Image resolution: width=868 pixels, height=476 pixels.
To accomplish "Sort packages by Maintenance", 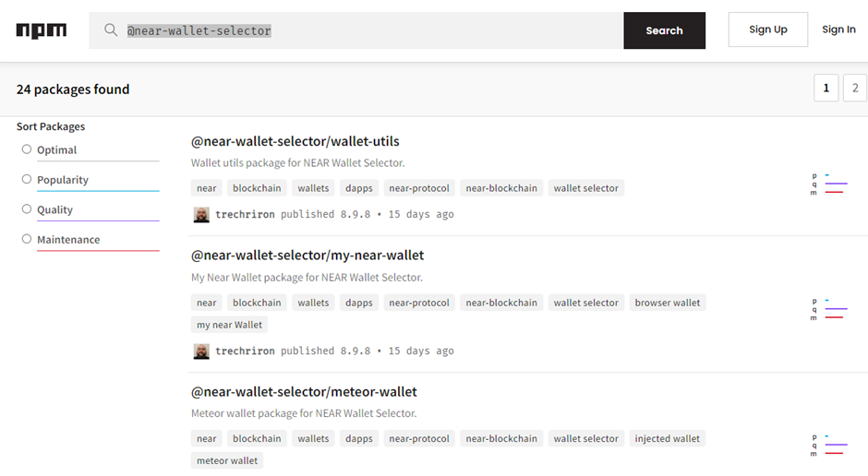I will click(27, 239).
